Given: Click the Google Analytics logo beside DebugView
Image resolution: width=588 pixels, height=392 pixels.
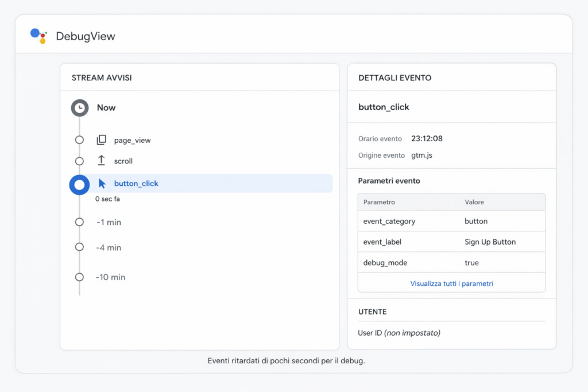Looking at the screenshot, I should coord(38,36).
